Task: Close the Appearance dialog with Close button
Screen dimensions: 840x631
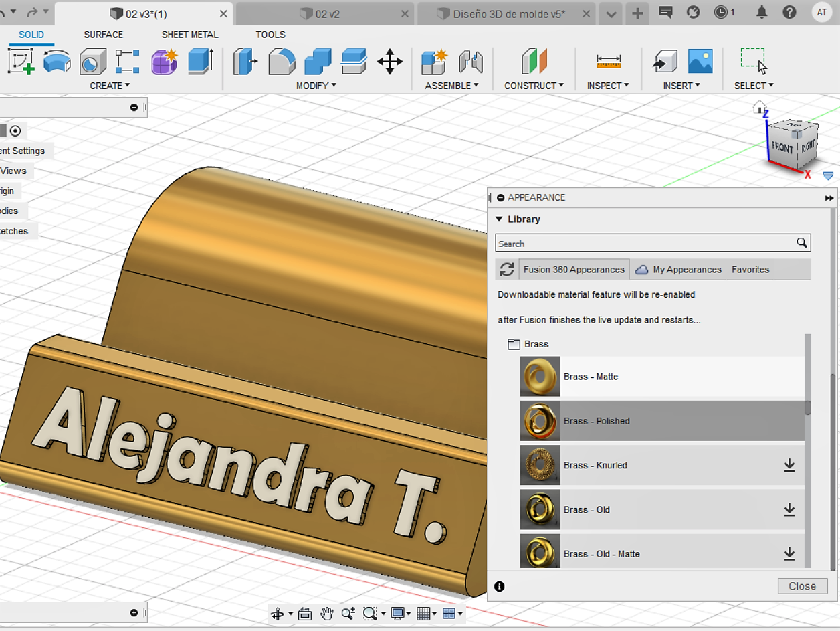Action: click(x=803, y=586)
